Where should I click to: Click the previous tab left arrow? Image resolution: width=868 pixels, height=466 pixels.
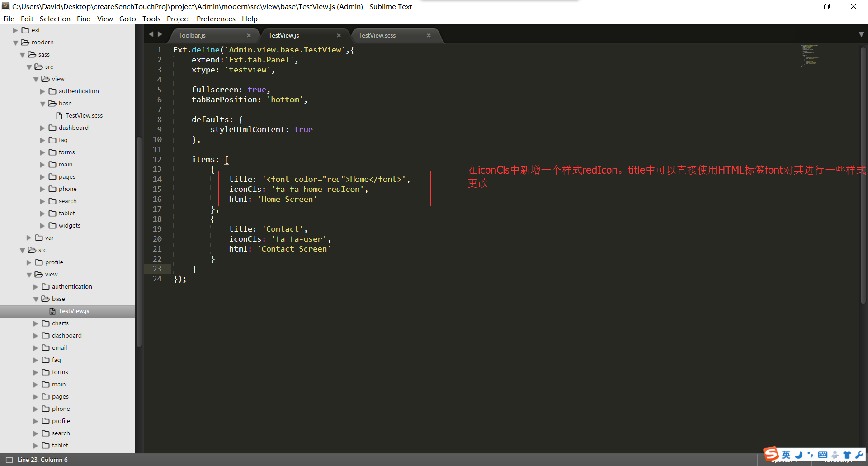pos(151,34)
